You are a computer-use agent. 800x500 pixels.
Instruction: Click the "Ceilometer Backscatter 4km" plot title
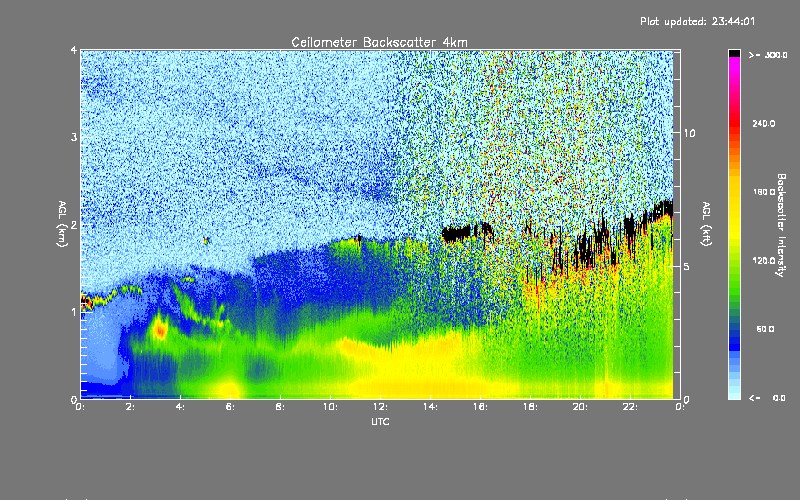pyautogui.click(x=379, y=42)
